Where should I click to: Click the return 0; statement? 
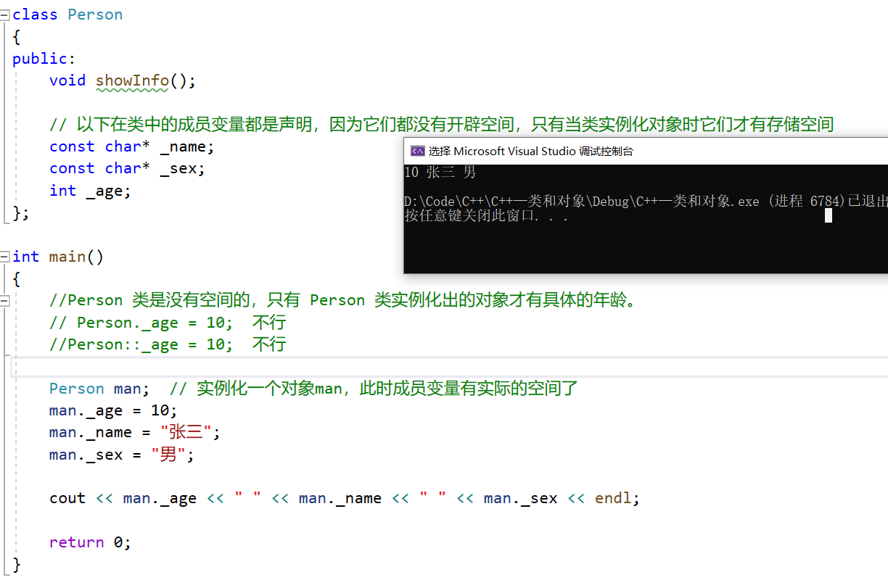pyautogui.click(x=89, y=542)
